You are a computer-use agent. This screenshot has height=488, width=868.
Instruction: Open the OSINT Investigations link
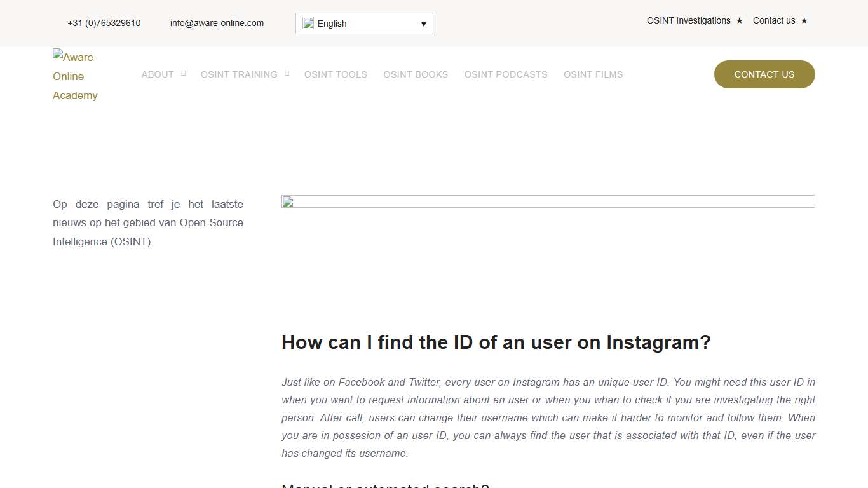(x=689, y=20)
